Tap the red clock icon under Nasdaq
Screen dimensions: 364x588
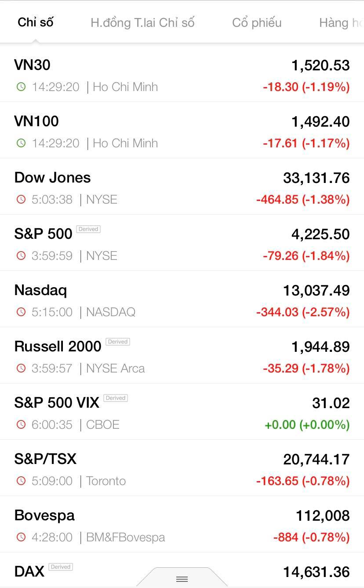point(21,312)
